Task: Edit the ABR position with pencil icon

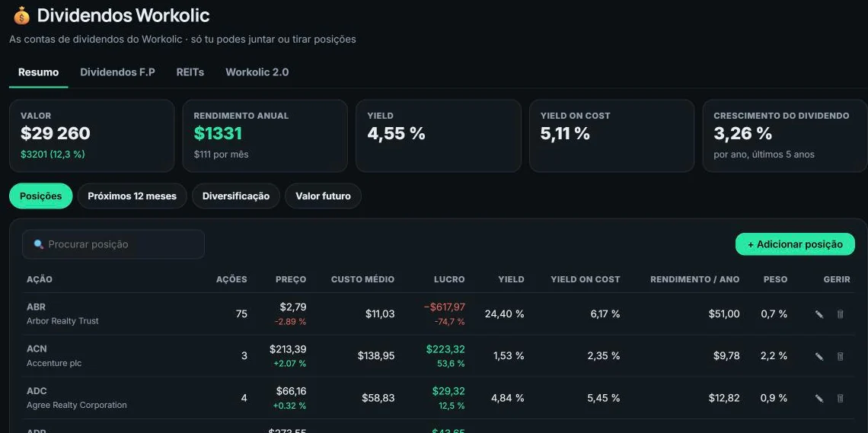Action: 819,314
